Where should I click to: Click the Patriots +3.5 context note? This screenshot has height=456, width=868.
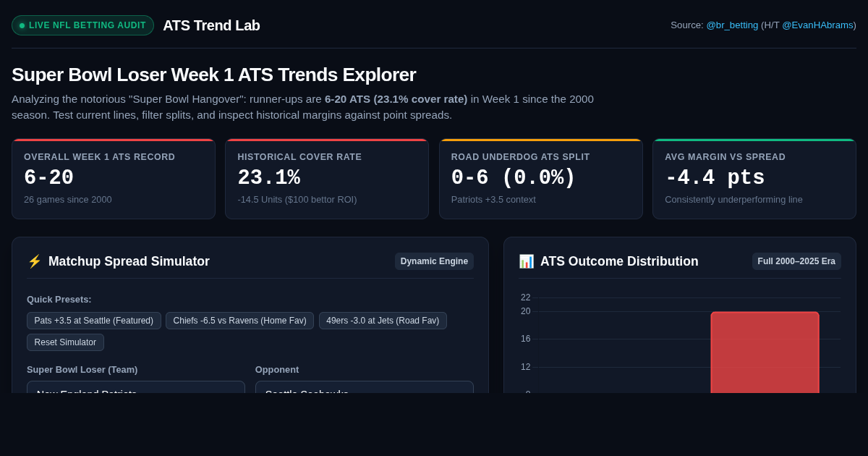tap(493, 200)
